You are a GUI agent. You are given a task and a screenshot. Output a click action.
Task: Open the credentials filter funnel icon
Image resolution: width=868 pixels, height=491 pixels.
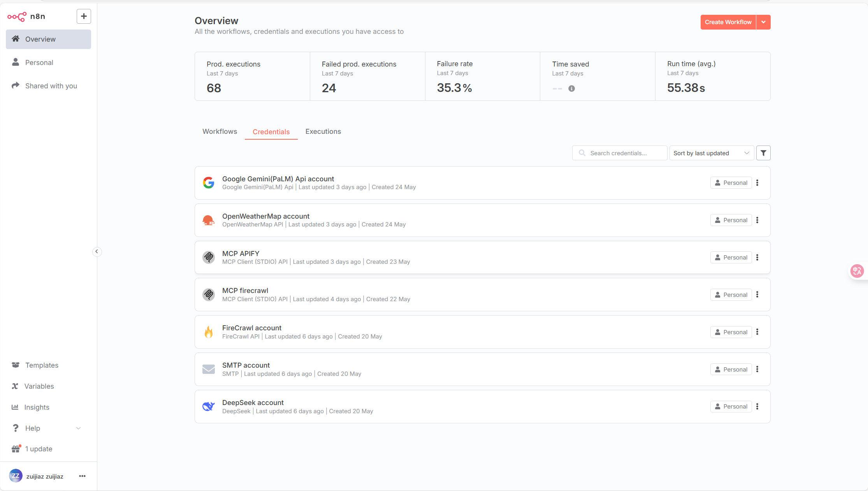tap(763, 153)
